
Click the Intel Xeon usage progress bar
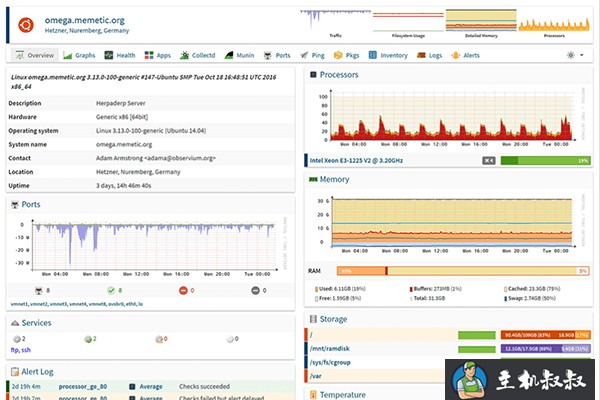coord(545,161)
